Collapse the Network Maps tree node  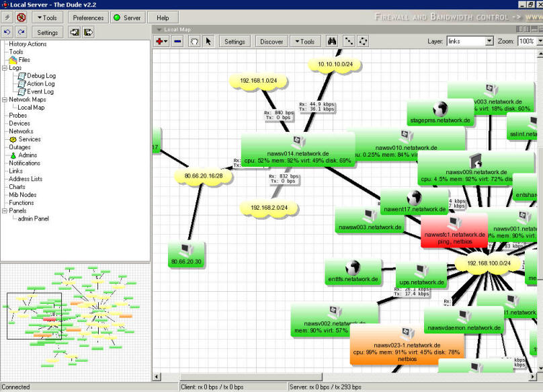coord(5,100)
